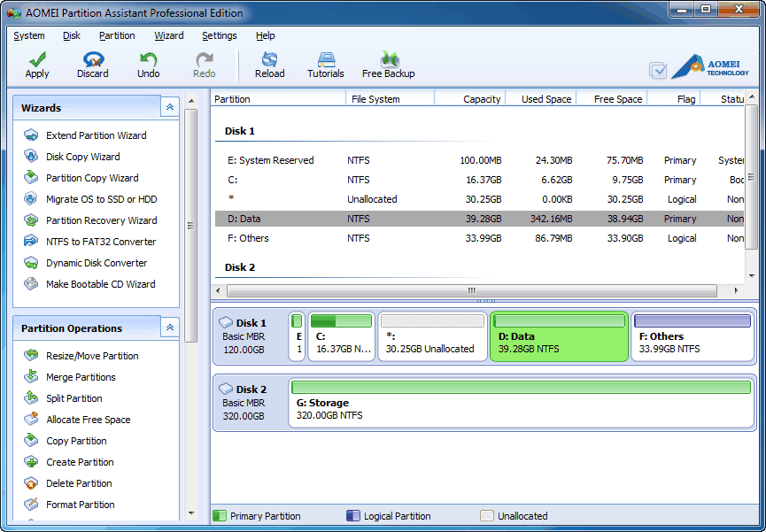Click the Delete Partition icon

pos(31,483)
